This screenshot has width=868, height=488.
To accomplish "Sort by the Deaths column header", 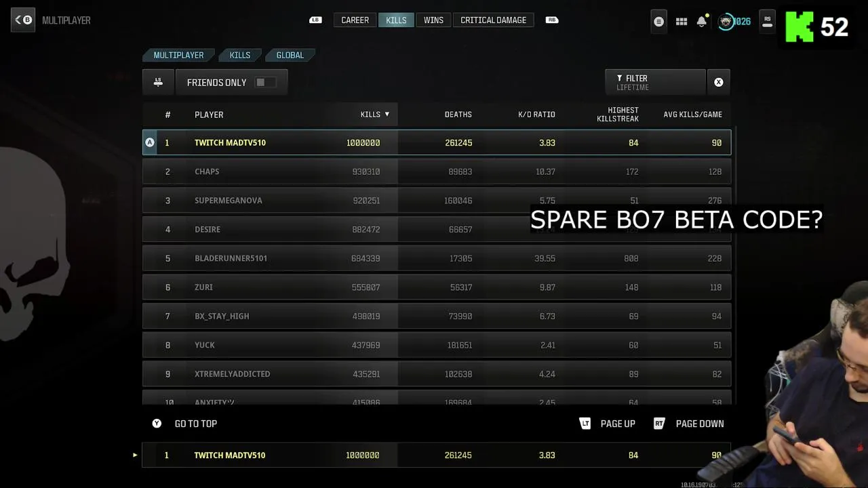I will 458,115.
